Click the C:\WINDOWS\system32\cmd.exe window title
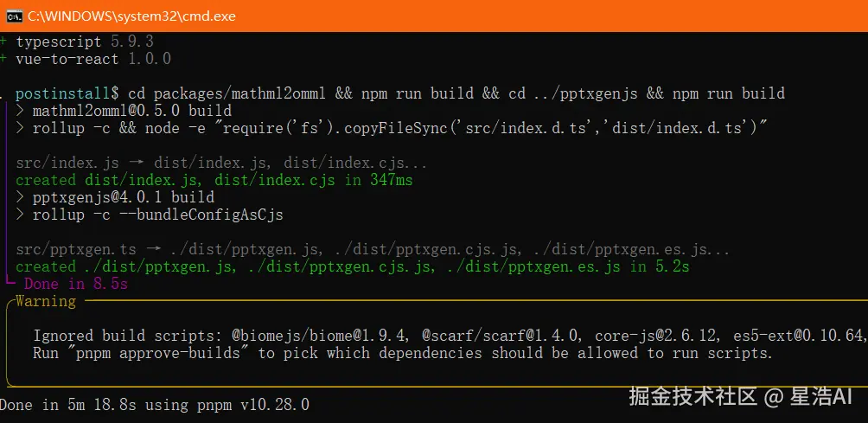The width and height of the screenshot is (868, 423). coord(131,16)
